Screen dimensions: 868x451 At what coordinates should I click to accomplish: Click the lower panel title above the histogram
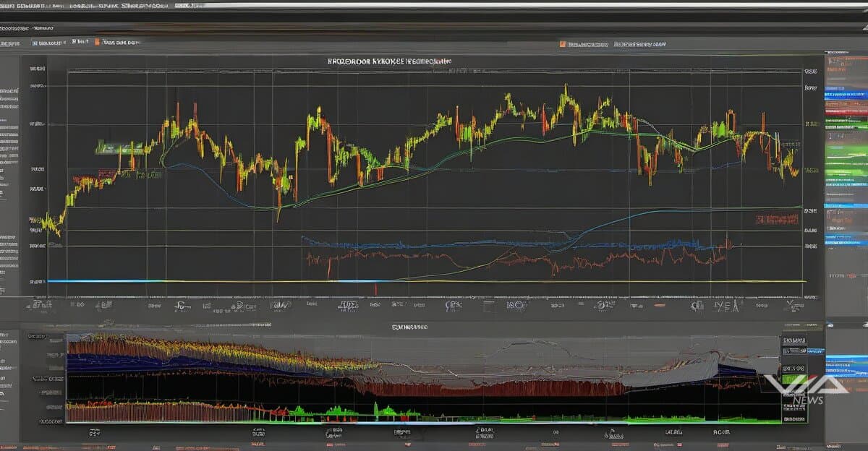click(x=410, y=327)
